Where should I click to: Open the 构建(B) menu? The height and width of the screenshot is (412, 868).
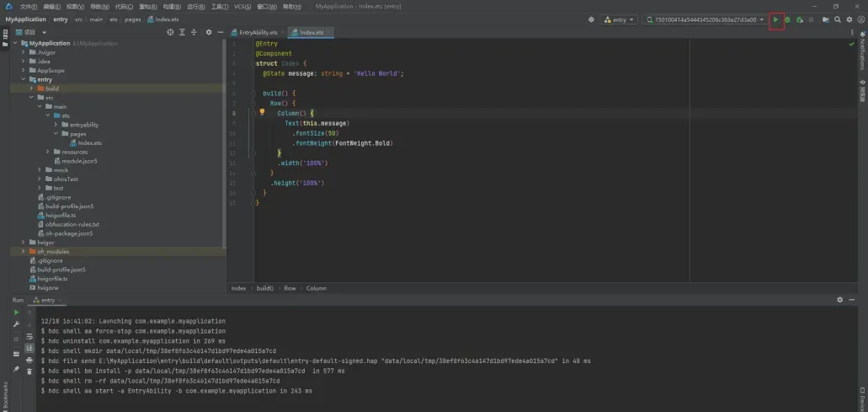172,7
